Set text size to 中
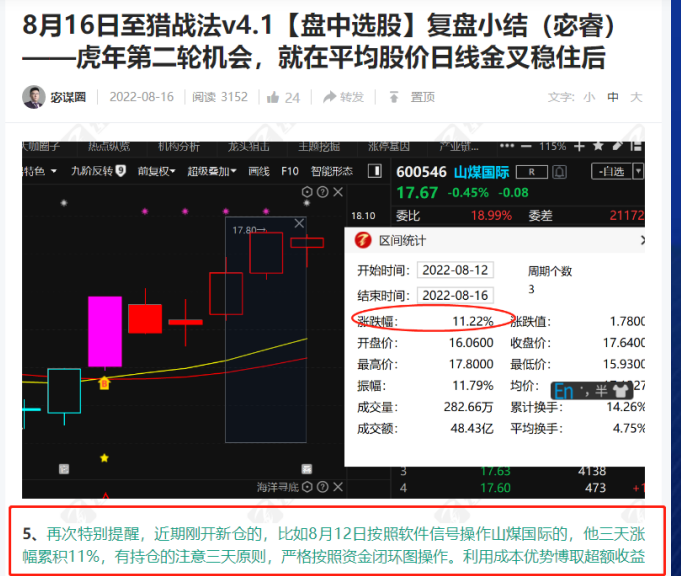 pyautogui.click(x=613, y=97)
